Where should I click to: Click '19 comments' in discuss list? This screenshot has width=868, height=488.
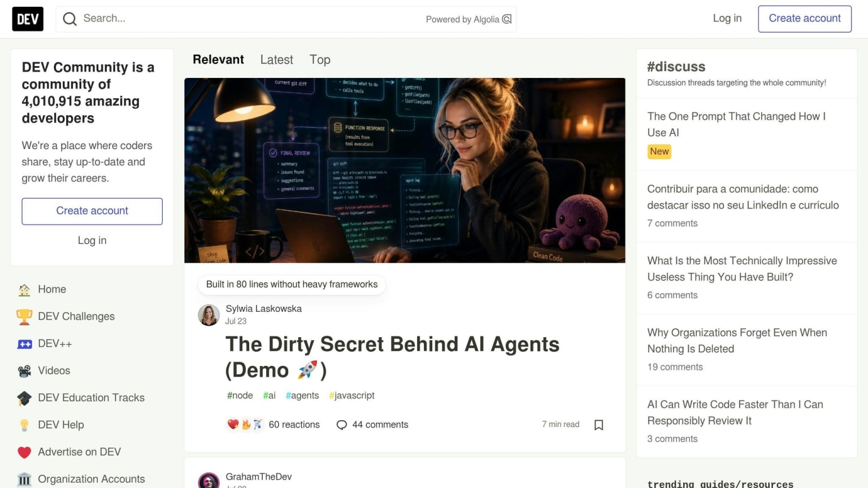(x=675, y=367)
